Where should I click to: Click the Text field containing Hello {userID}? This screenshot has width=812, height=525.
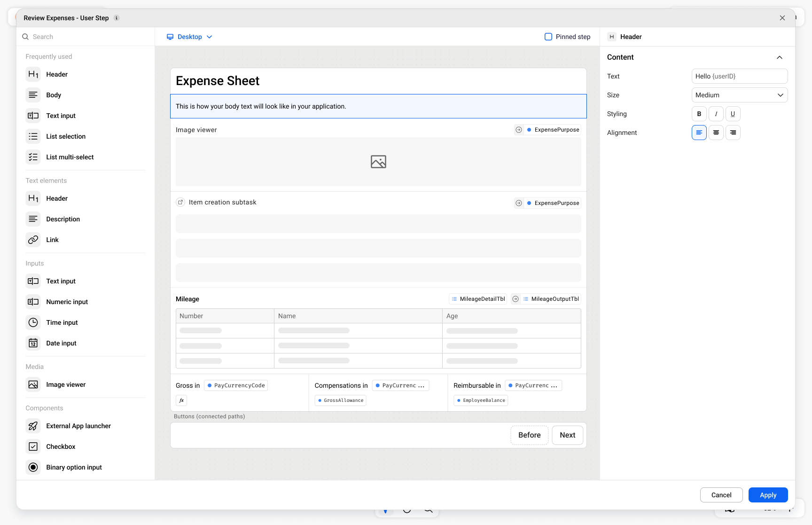tap(739, 76)
